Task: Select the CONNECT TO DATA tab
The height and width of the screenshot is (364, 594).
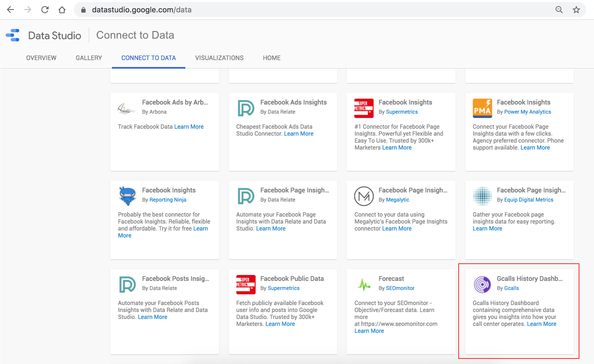Action: click(x=149, y=58)
